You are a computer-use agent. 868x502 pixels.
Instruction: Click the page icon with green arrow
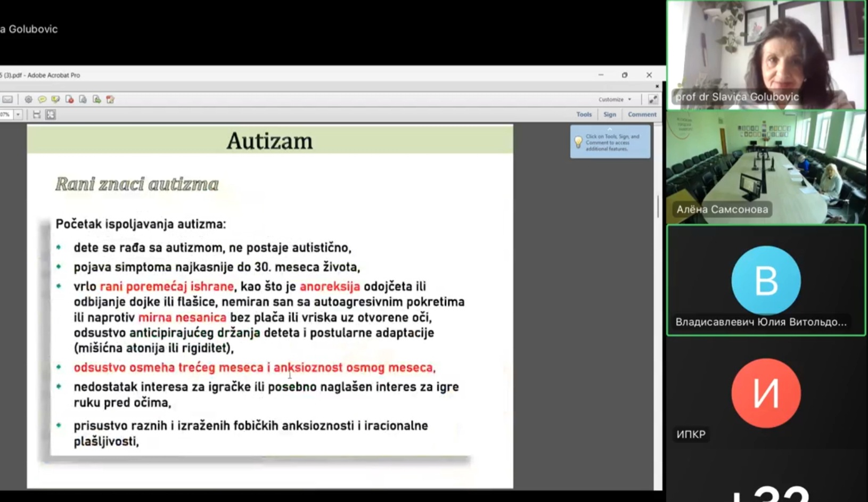[96, 100]
